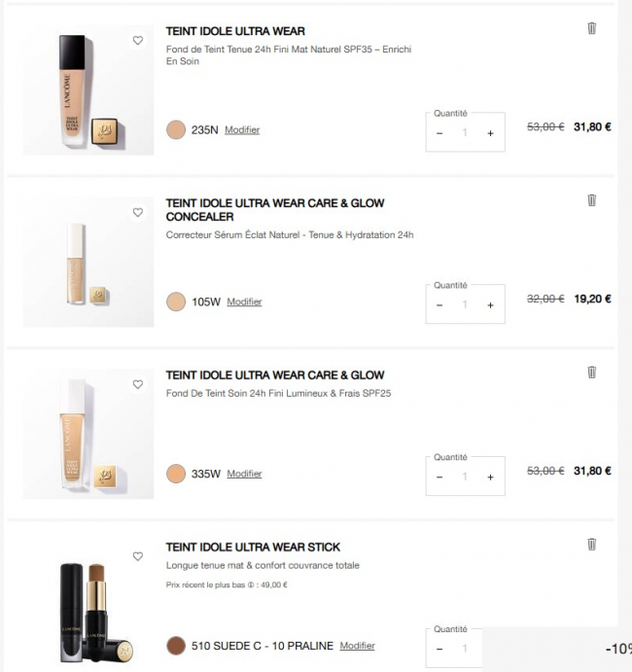Delete Teint Idole Ultra Wear from cart

[x=592, y=28]
